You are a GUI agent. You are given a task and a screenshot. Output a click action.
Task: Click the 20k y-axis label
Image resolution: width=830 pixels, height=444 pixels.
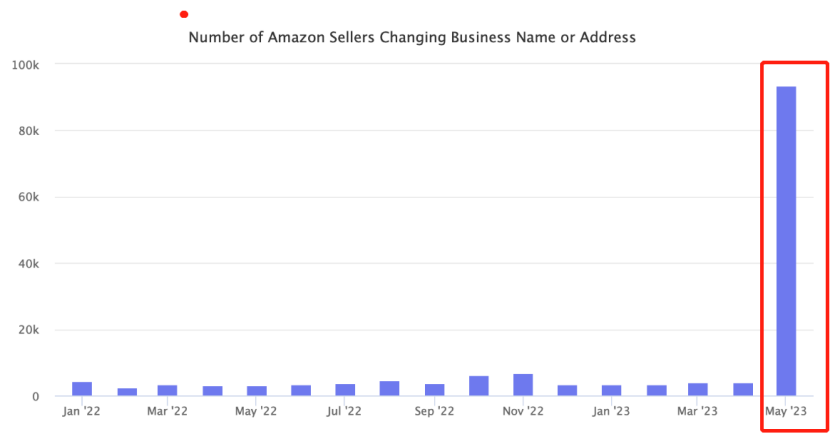pyautogui.click(x=28, y=330)
